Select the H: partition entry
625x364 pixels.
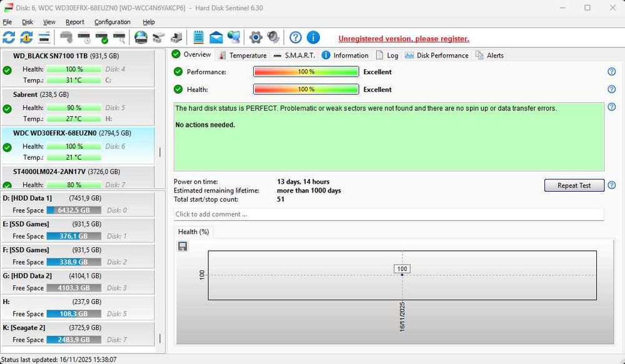(77, 307)
